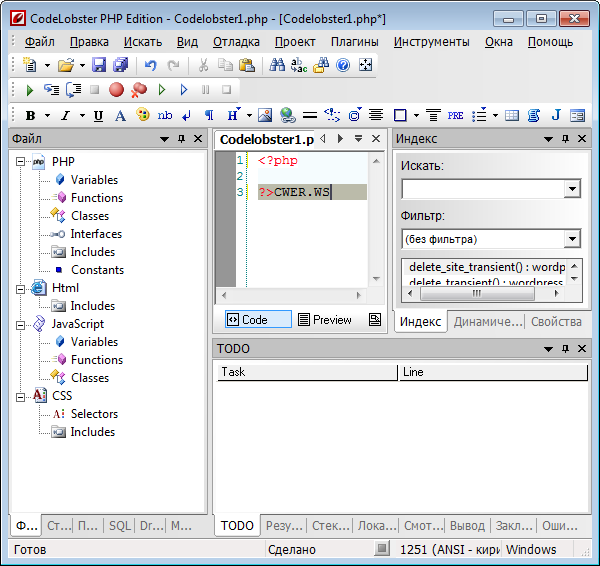Switch to the Свойства tab
Viewport: 600px width, 566px height.
tap(556, 322)
